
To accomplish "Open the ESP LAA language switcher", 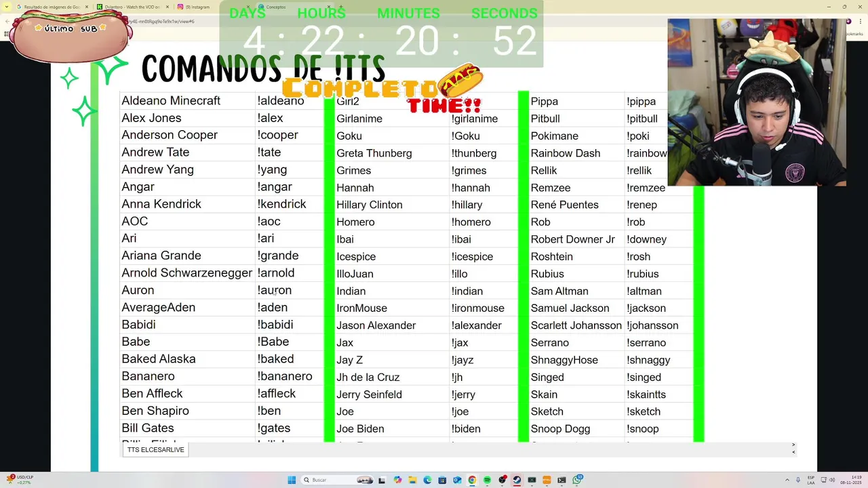I will (810, 480).
